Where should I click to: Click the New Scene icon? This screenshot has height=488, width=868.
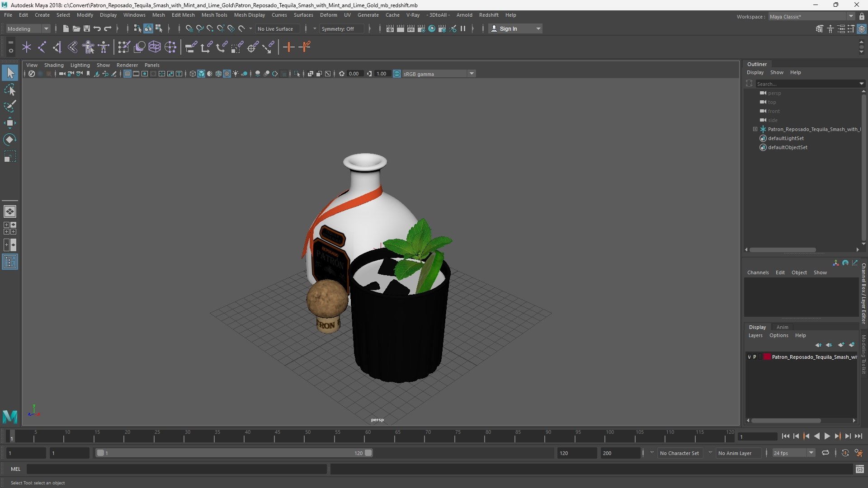(x=66, y=28)
